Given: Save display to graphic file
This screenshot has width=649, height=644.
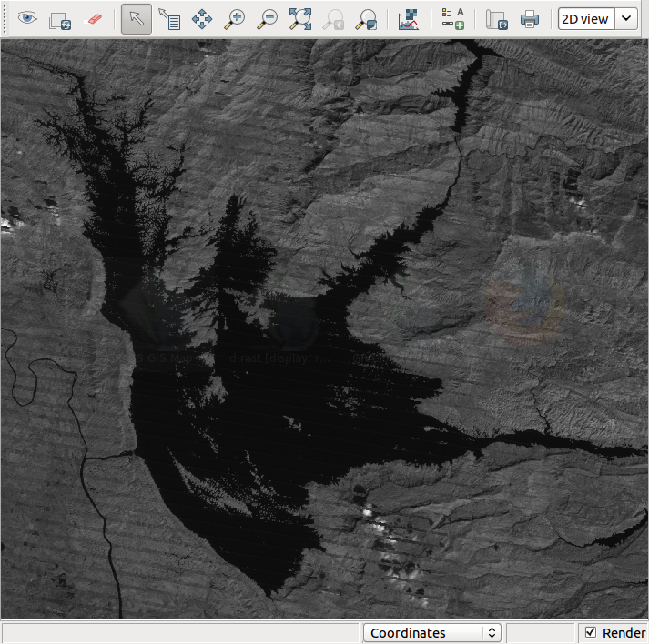Looking at the screenshot, I should pos(497,19).
